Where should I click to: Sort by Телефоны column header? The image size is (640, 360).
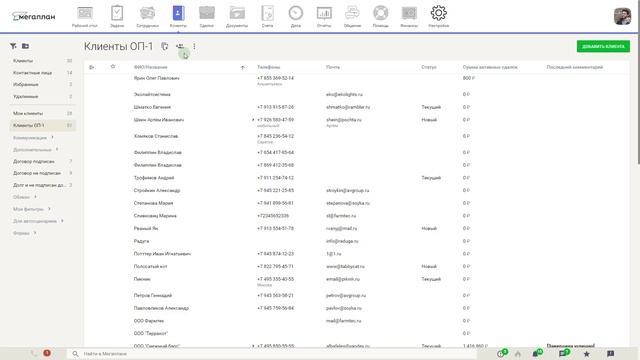(x=269, y=67)
